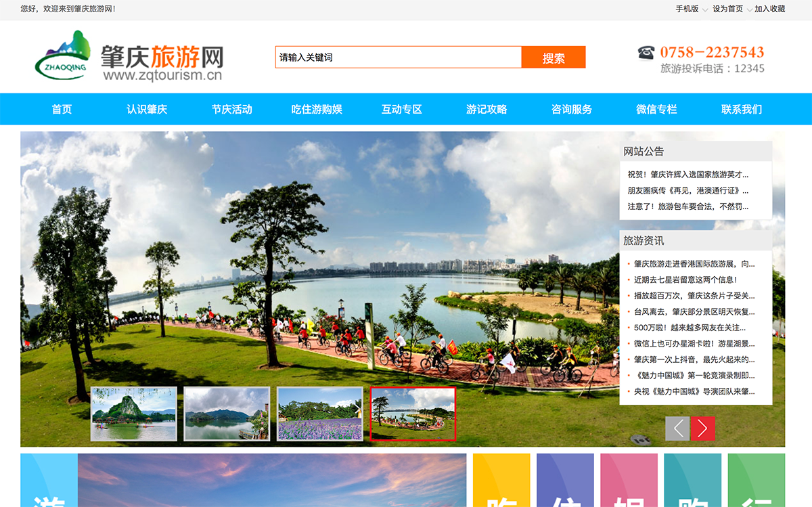This screenshot has height=507, width=812.
Task: Open the 微信专栏 navigation item
Action: click(x=656, y=110)
